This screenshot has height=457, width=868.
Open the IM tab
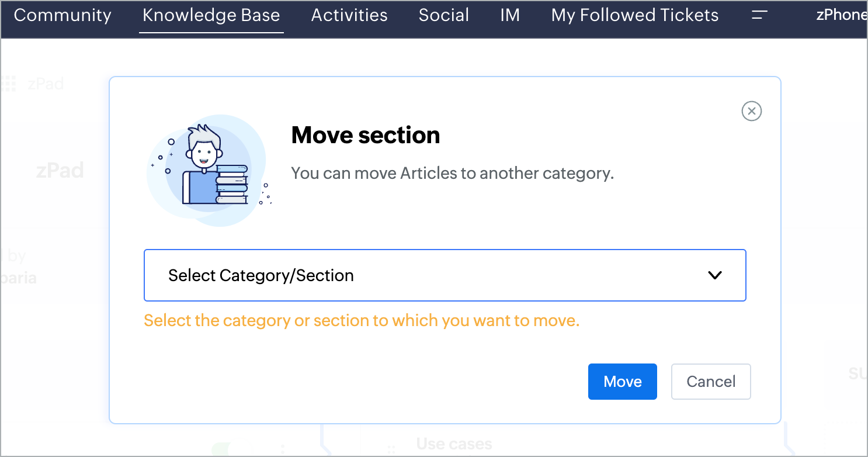pos(510,15)
